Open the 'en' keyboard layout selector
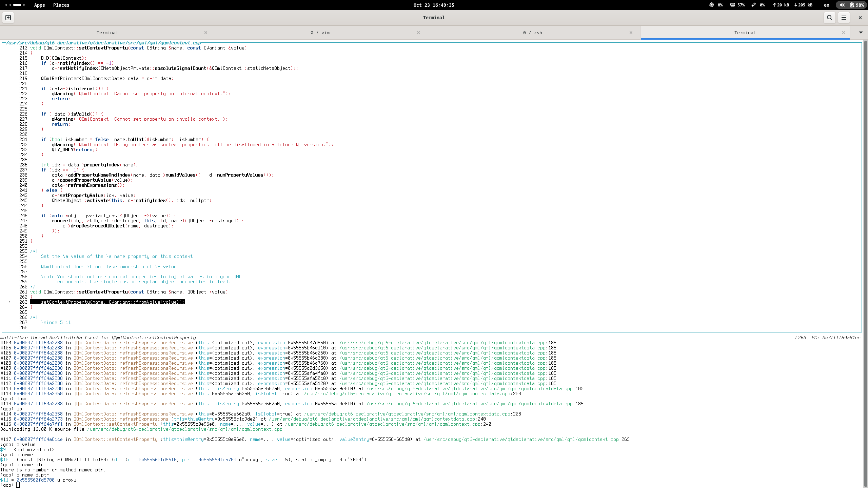 (x=826, y=5)
